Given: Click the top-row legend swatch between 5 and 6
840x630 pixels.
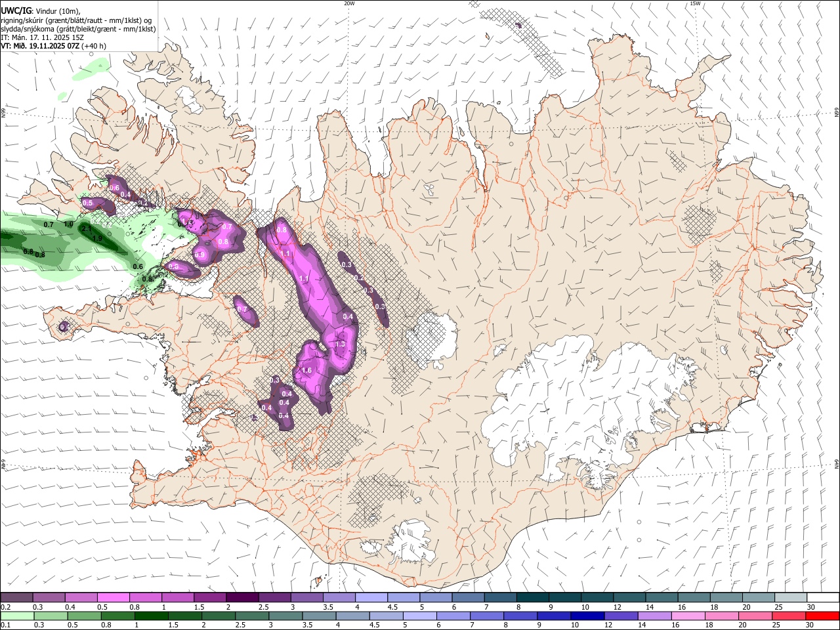Looking at the screenshot, I should [436, 597].
